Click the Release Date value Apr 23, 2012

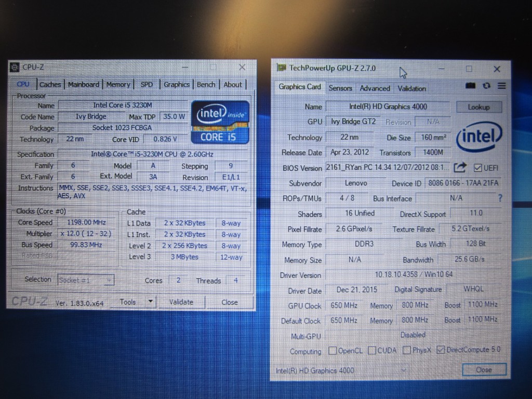tap(350, 152)
